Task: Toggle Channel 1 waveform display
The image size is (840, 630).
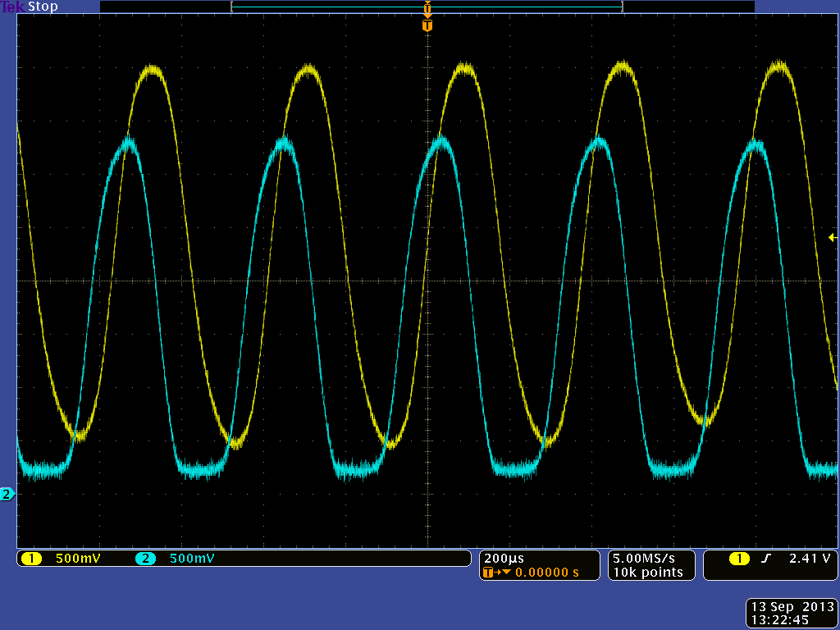Action: [31, 558]
